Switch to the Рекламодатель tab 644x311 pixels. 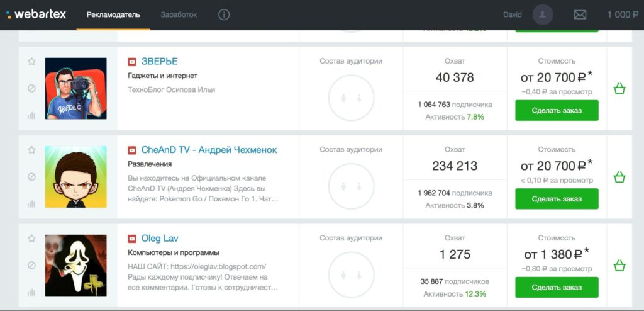[113, 14]
